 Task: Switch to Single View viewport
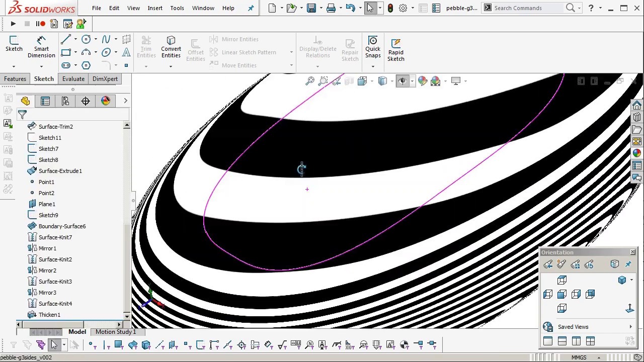548,342
